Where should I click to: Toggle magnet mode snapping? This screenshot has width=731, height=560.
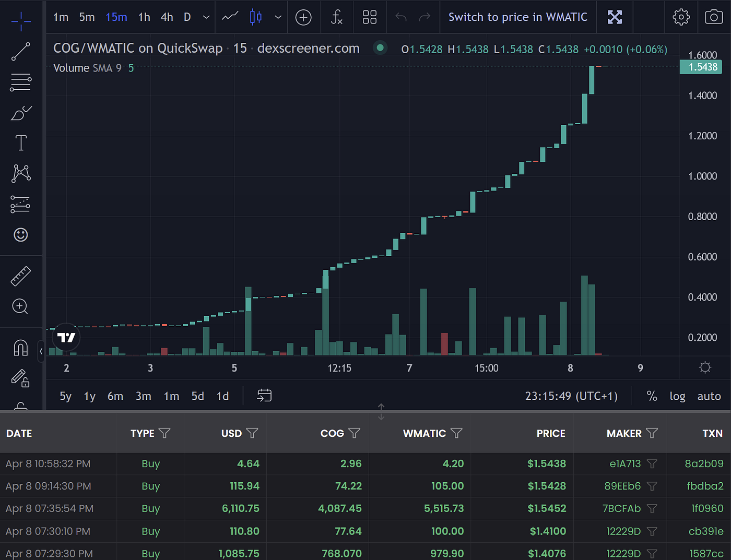(21, 347)
